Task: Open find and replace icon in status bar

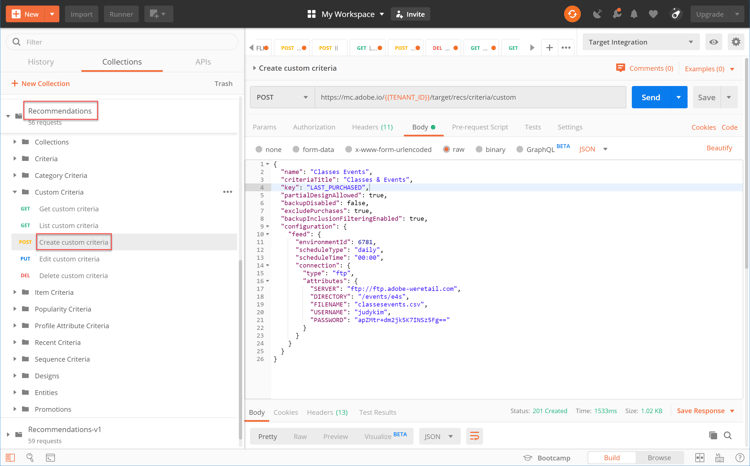Action: (30, 457)
